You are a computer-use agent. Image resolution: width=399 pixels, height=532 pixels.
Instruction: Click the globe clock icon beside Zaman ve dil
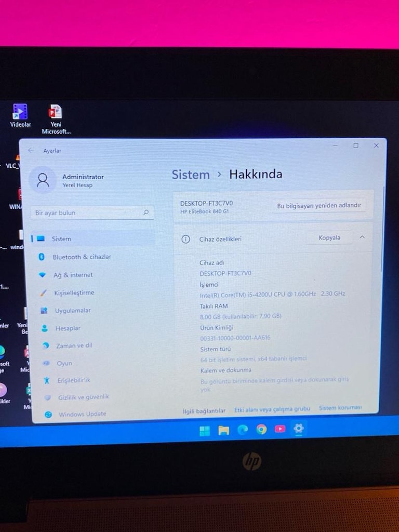[x=46, y=345]
